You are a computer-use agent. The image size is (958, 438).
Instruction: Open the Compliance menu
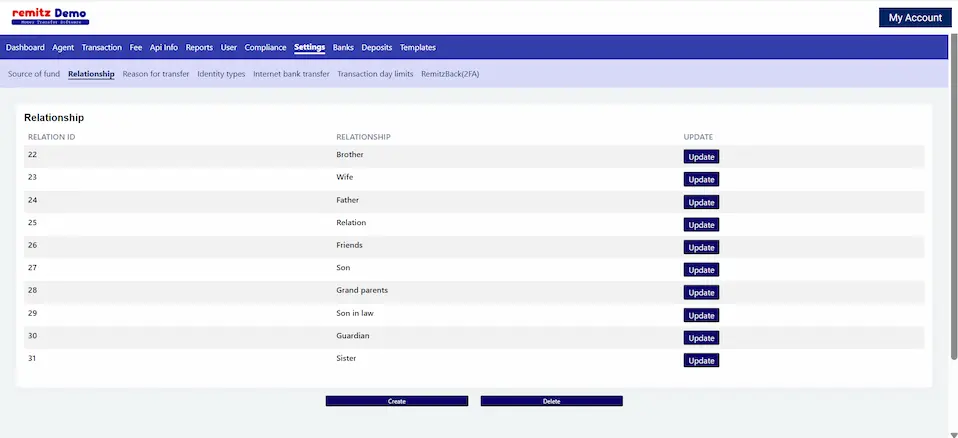[265, 47]
